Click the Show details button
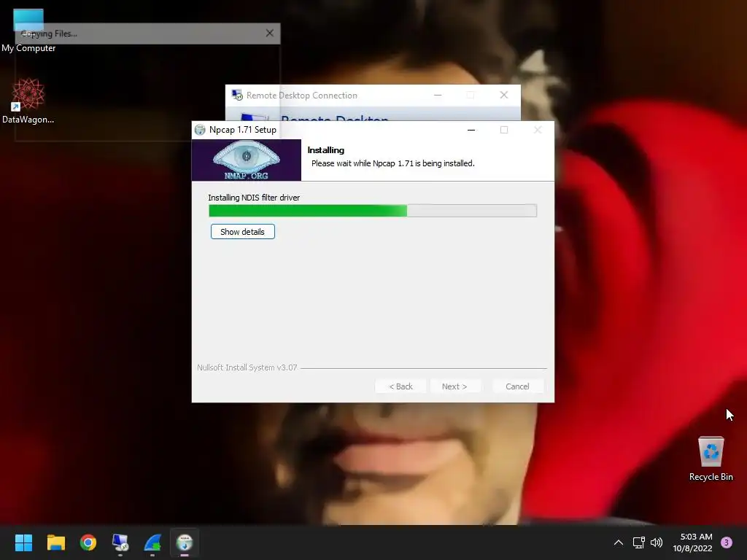Image resolution: width=747 pixels, height=560 pixels. (242, 232)
